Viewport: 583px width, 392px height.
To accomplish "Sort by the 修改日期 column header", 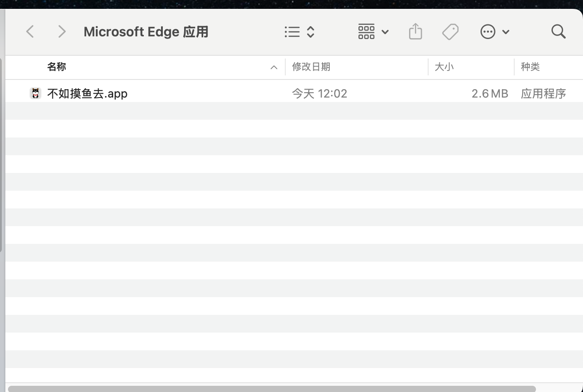I will click(311, 67).
